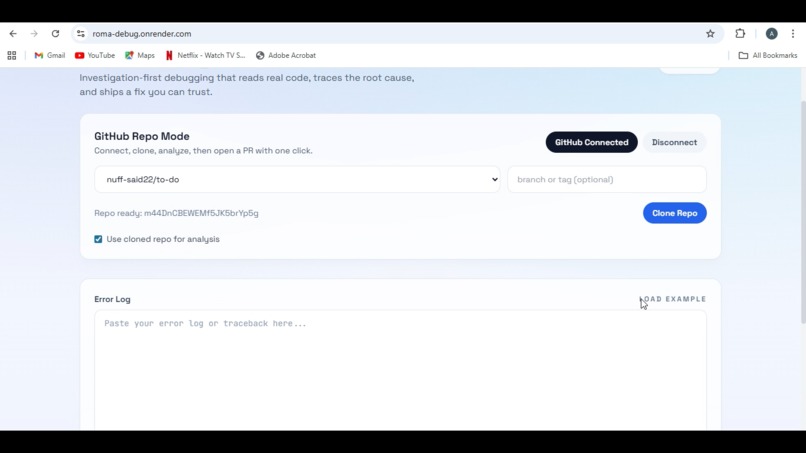Uncheck Use cloned repo for analysis
Screen dimensions: 806x453
(98, 239)
